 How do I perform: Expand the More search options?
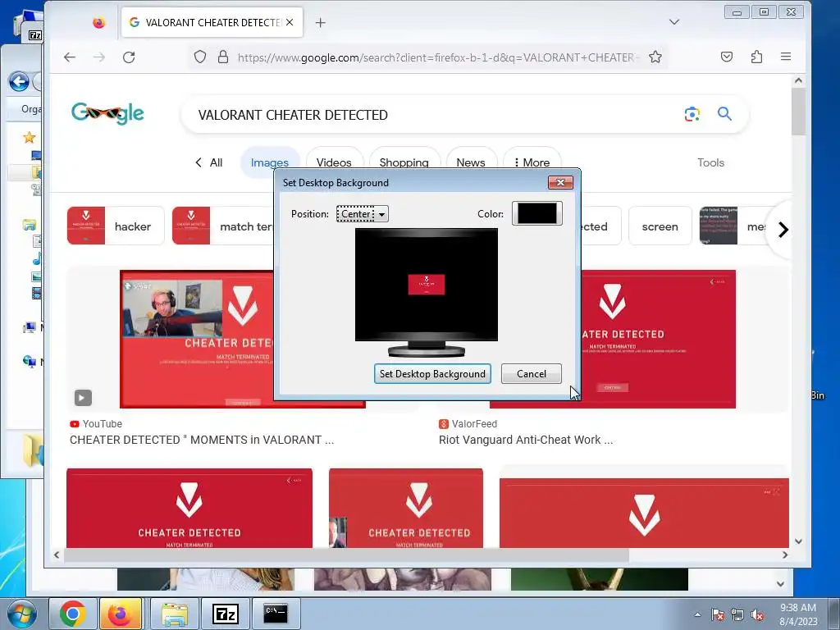coord(532,162)
